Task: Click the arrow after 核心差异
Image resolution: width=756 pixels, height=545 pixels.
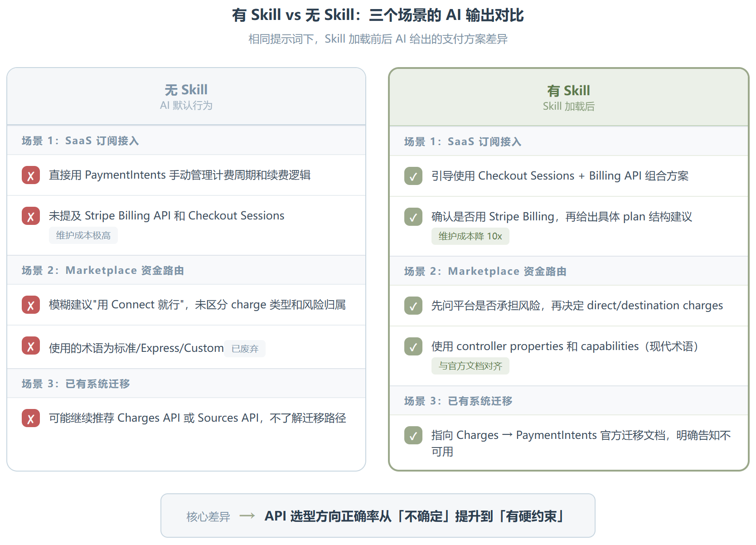Action: 247,516
